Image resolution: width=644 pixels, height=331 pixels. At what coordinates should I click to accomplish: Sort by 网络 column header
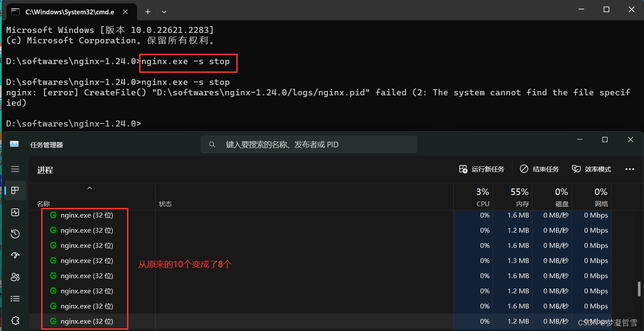point(592,197)
